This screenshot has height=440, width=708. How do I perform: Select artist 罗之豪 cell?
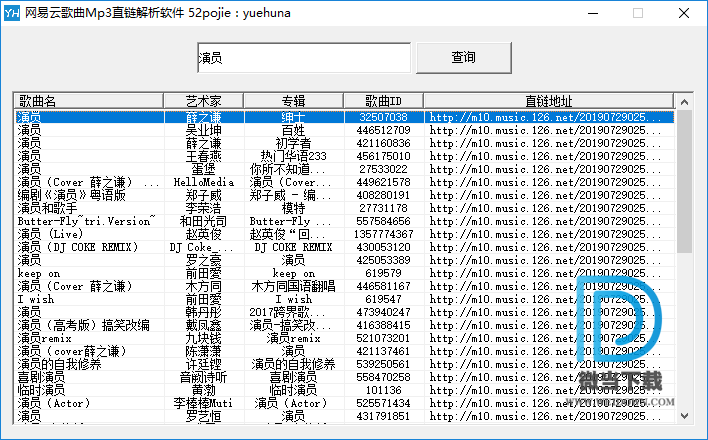pyautogui.click(x=204, y=261)
